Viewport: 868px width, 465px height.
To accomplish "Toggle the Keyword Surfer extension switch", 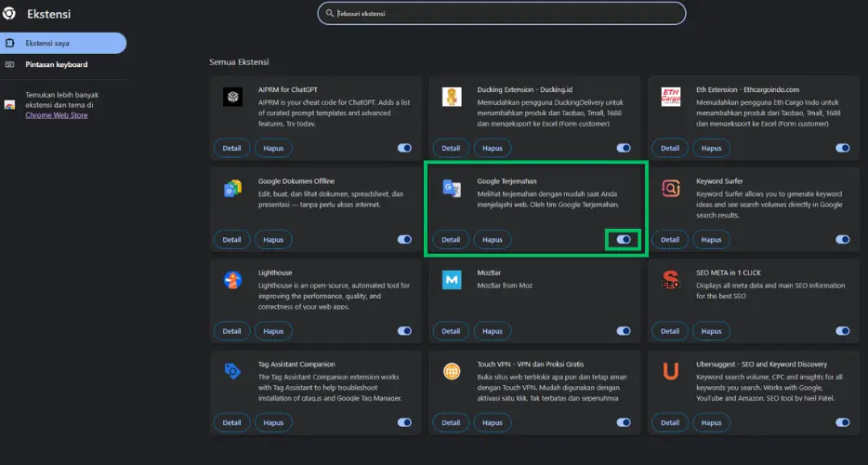I will pos(843,239).
